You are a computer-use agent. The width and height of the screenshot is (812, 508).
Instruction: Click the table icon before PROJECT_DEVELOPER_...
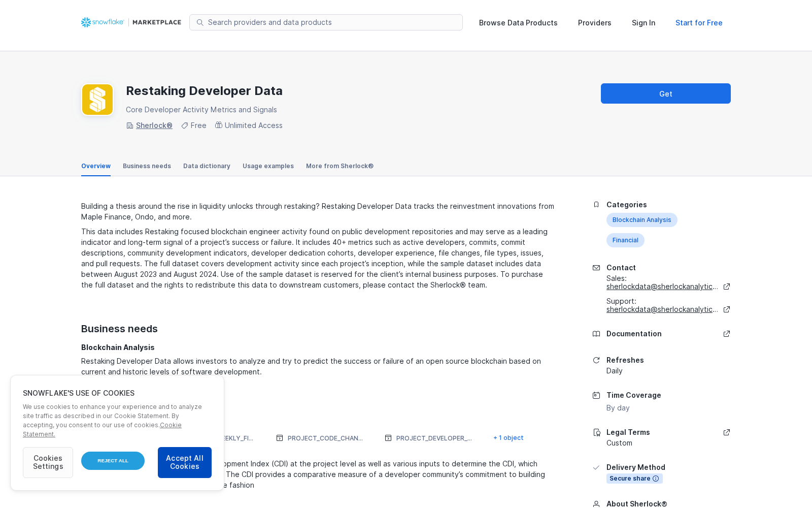tap(388, 438)
